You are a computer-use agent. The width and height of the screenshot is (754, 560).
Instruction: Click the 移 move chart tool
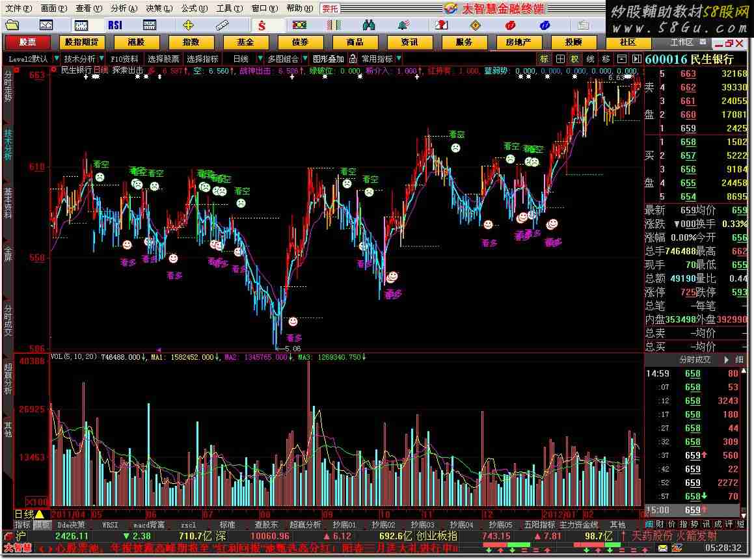(606, 59)
